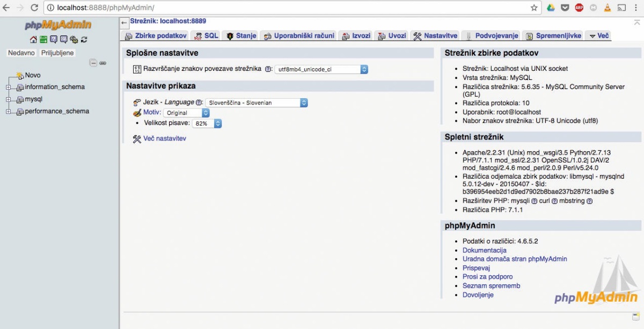
Task: Select the Priljubljene favorites button
Action: click(57, 53)
